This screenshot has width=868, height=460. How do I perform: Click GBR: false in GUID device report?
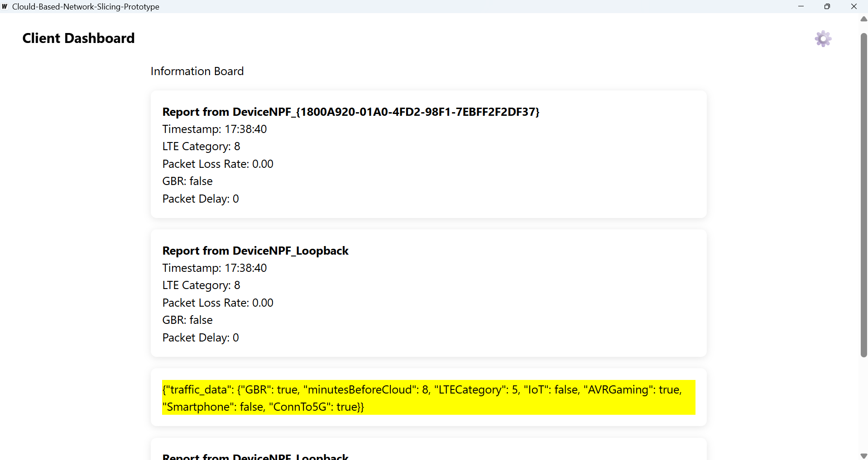[x=187, y=181]
